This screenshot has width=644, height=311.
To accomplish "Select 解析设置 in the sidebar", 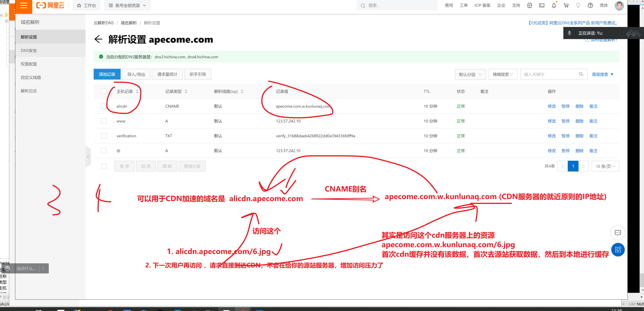I will coord(50,37).
